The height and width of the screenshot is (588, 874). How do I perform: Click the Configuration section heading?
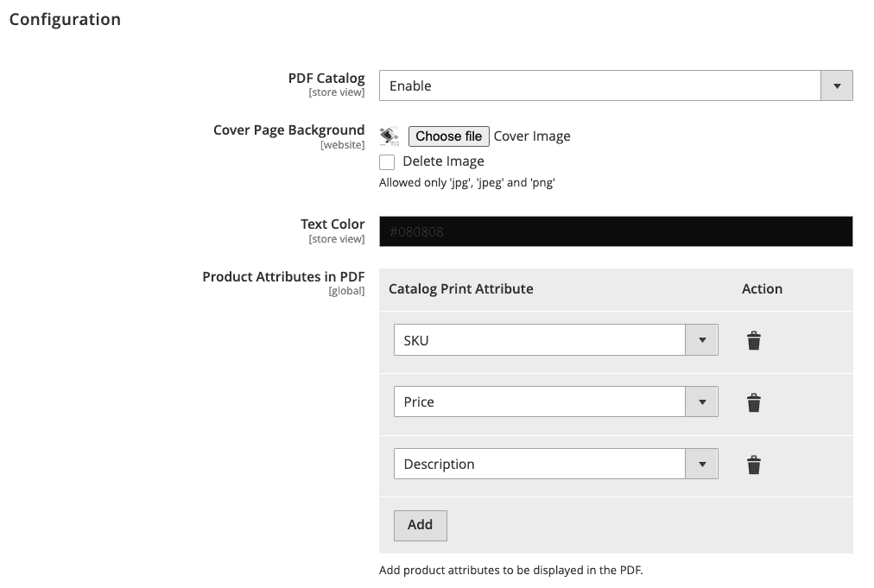point(65,19)
